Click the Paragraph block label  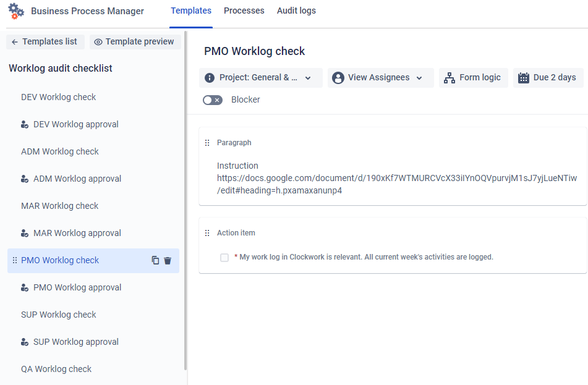234,143
